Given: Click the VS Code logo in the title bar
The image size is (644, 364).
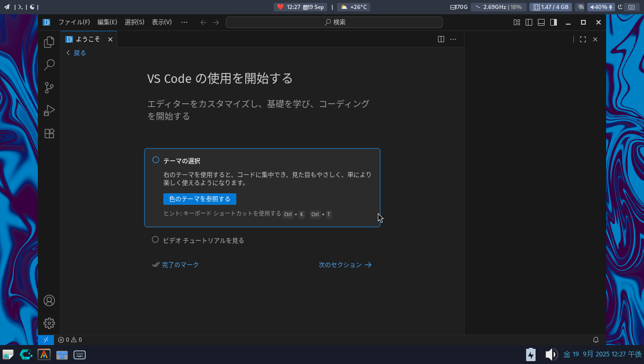Looking at the screenshot, I should (x=46, y=22).
